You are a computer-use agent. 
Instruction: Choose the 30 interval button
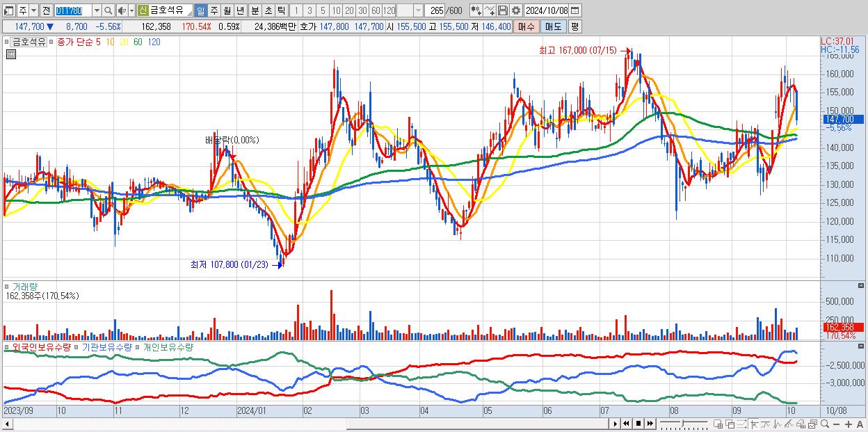[x=362, y=11]
